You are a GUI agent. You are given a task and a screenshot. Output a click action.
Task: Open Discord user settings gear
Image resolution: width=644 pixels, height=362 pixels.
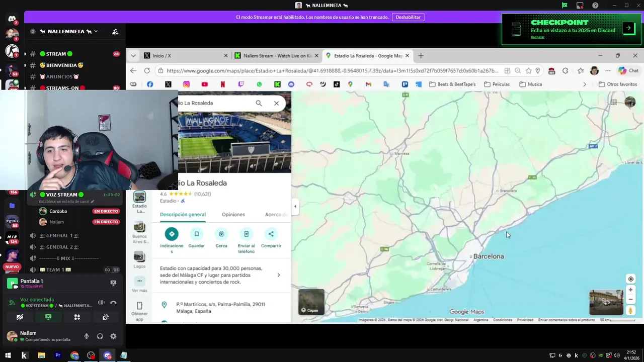click(x=113, y=336)
